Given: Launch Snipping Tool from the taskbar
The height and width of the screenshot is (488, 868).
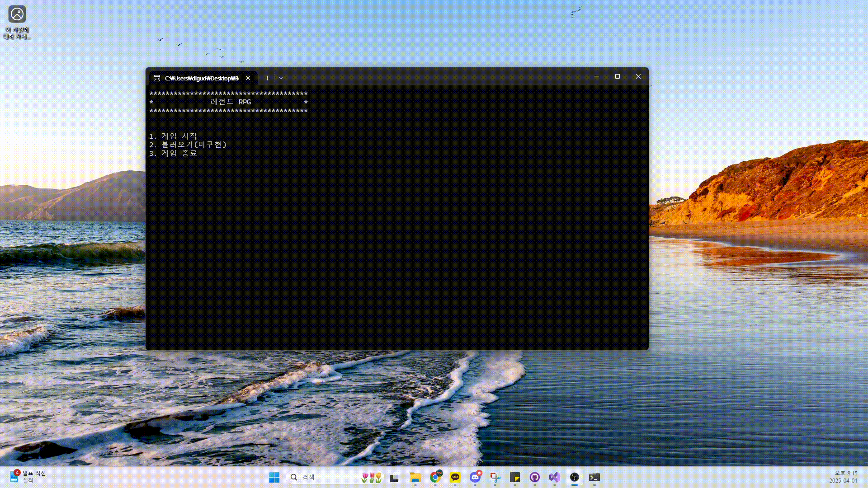Looking at the screenshot, I should (x=495, y=477).
